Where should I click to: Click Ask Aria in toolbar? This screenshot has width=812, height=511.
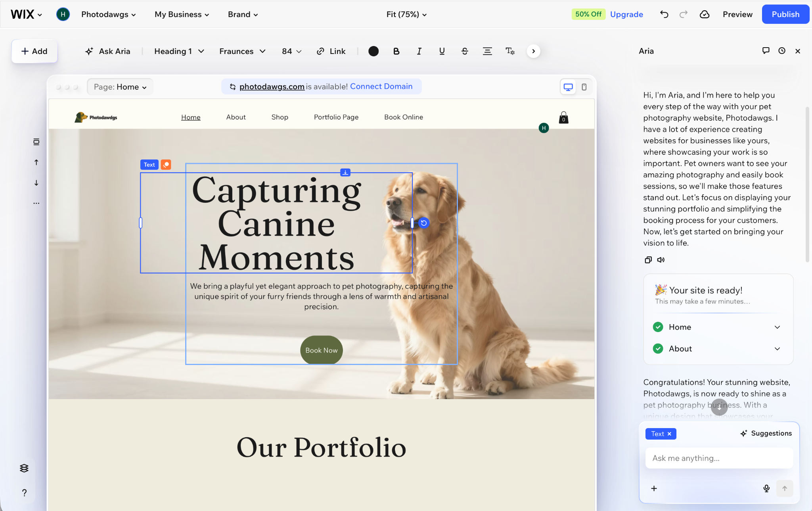pos(107,51)
